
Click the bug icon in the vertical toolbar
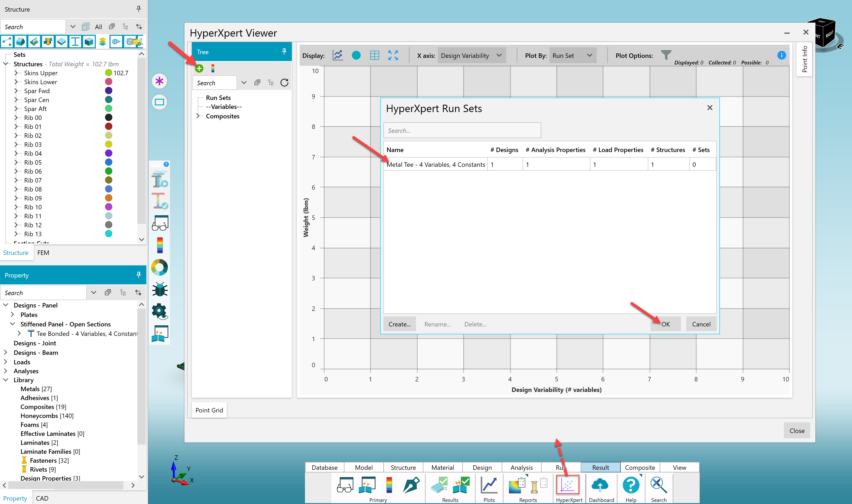pos(160,289)
